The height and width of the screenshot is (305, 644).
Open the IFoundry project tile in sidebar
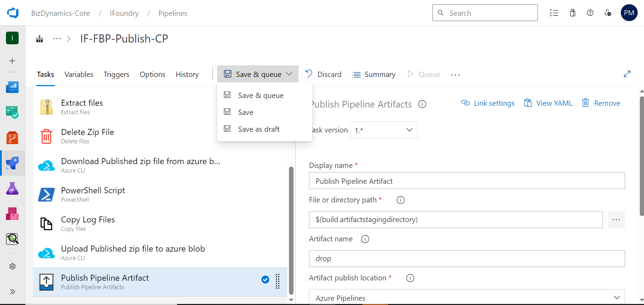[12, 38]
